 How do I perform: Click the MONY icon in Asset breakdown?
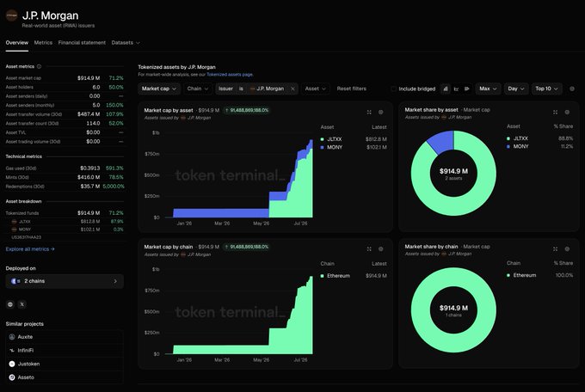(14, 230)
